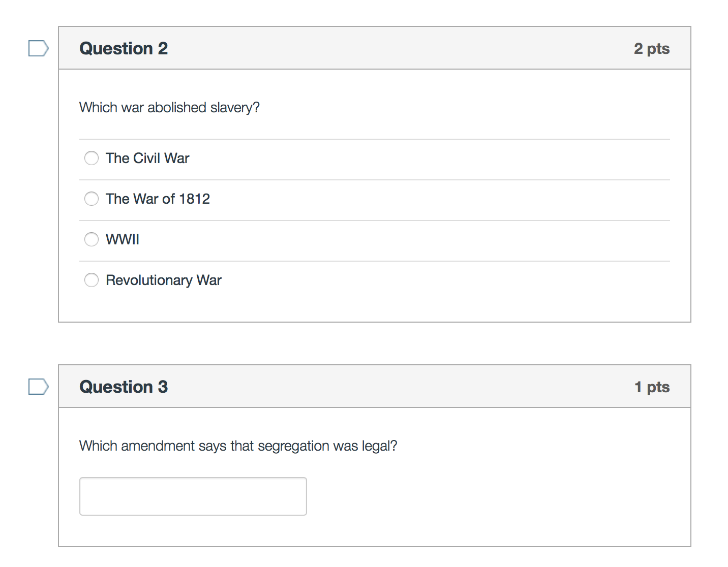Click the "Question 2" heading
This screenshot has width=728, height=567.
[x=124, y=48]
